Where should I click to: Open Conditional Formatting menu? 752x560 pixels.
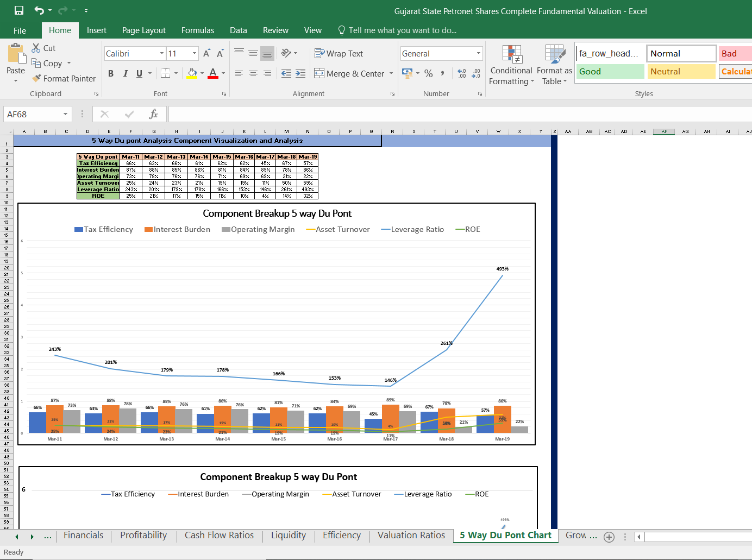pos(511,65)
